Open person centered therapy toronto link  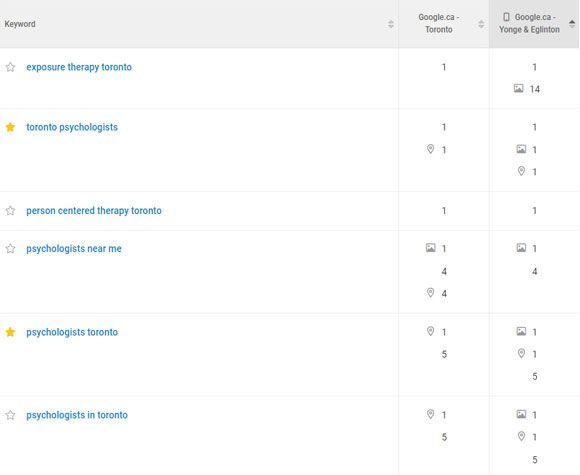(x=94, y=210)
